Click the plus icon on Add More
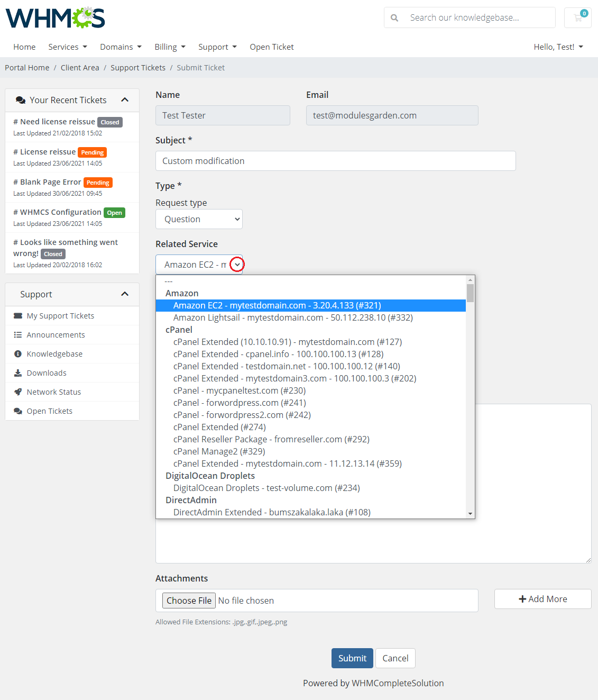 (522, 599)
